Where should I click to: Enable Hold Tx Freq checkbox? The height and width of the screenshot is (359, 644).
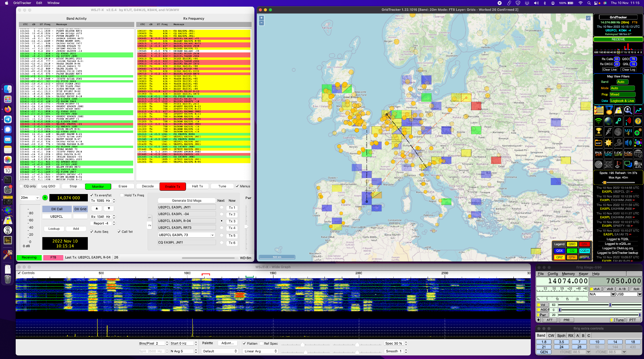click(x=122, y=195)
